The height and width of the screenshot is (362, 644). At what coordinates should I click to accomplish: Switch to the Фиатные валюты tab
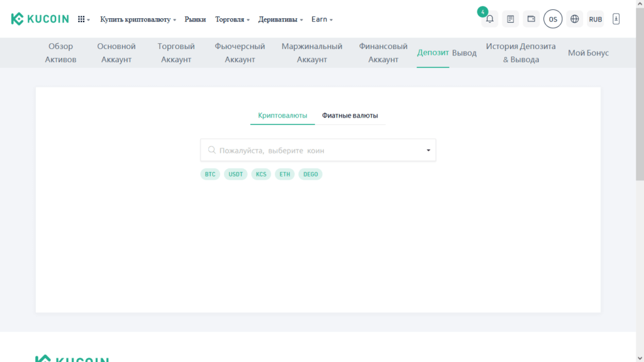350,116
